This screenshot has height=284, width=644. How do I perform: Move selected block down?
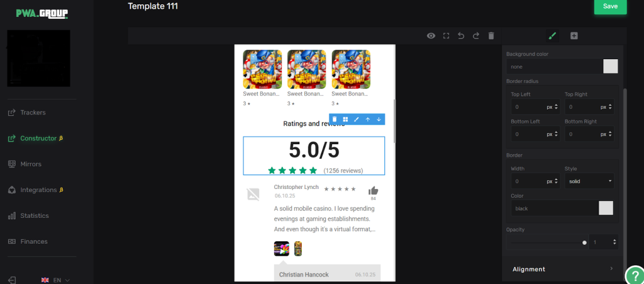379,119
